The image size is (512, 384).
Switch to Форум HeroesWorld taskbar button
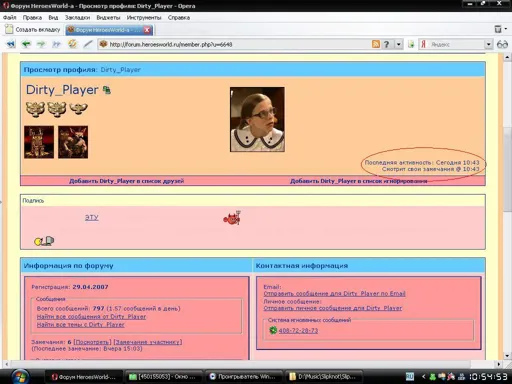[x=84, y=377]
